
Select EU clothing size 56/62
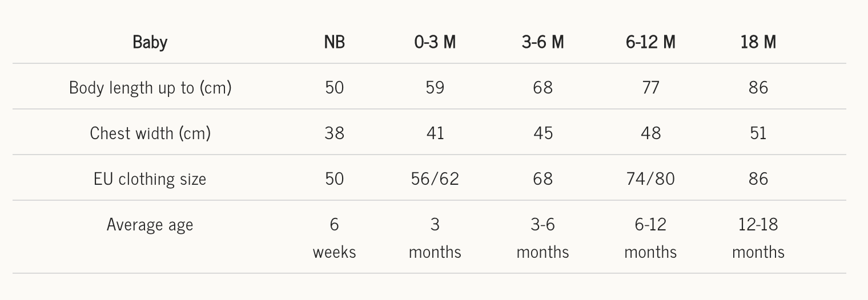[435, 179]
